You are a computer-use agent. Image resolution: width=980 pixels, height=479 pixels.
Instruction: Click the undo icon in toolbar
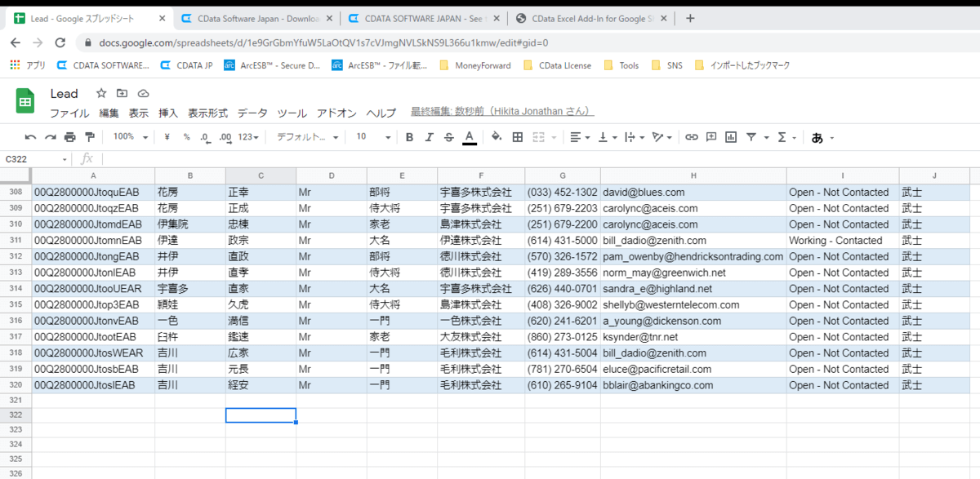click(x=31, y=137)
